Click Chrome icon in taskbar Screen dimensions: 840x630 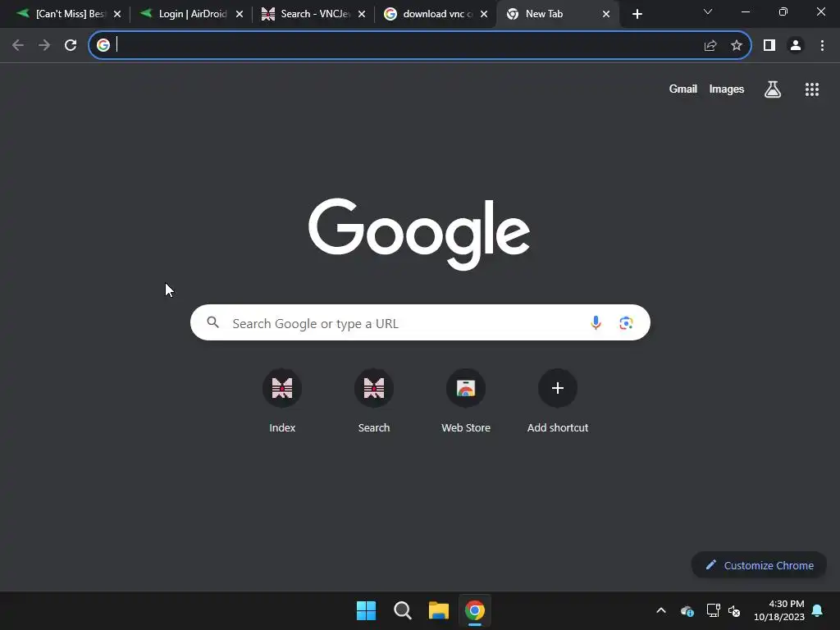[475, 610]
